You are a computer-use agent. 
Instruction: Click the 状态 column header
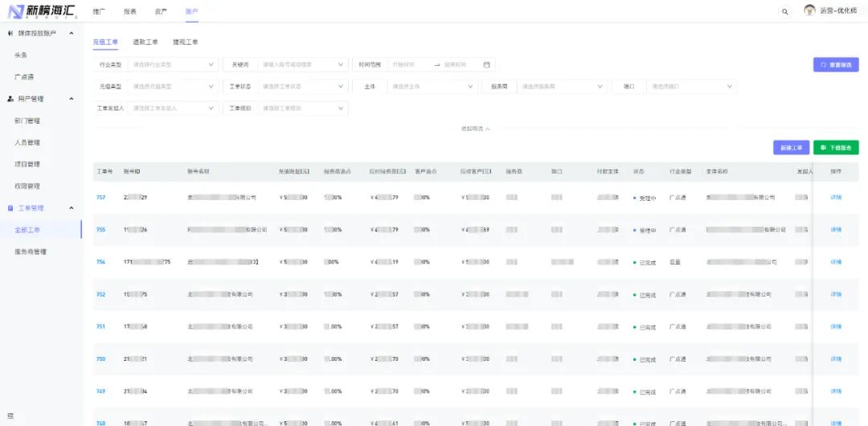point(638,172)
